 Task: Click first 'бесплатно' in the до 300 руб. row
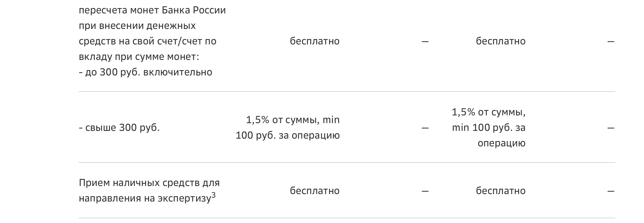point(315,41)
